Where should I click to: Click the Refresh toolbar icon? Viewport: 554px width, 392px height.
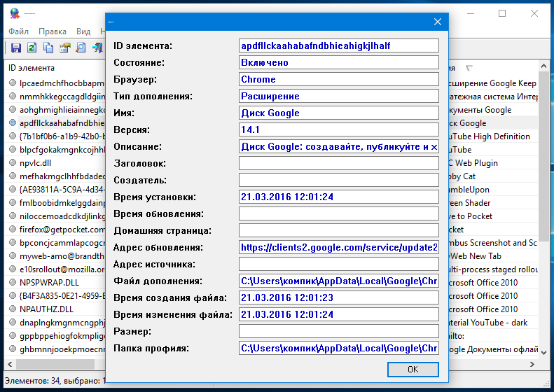pyautogui.click(x=32, y=48)
